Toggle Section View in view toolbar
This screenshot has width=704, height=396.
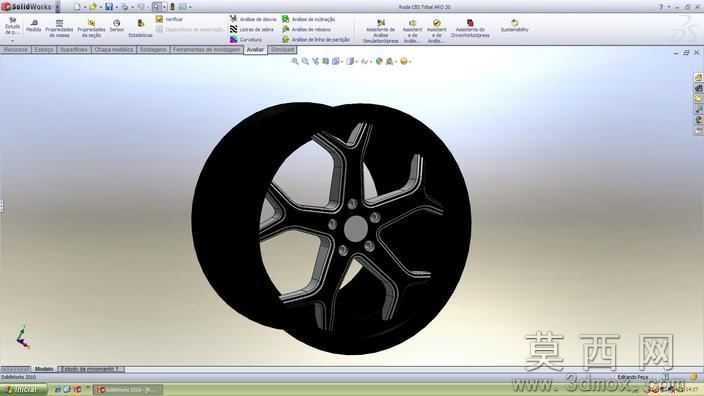coord(326,61)
